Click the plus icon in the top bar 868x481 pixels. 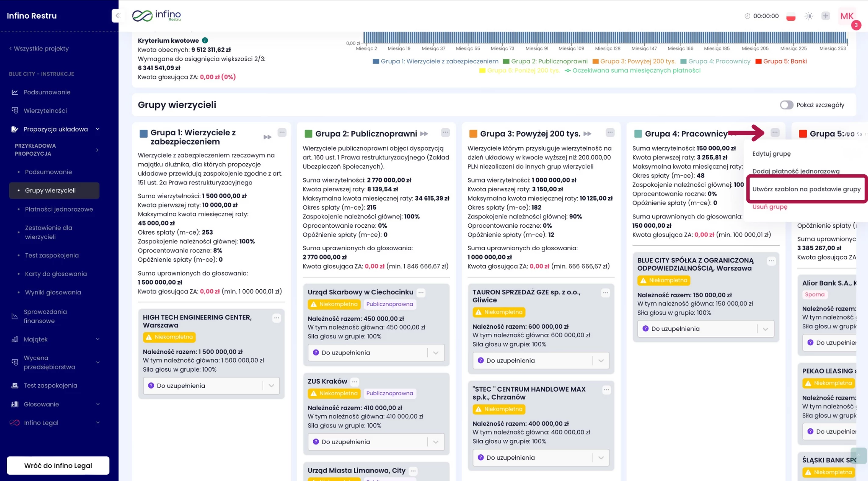(825, 16)
